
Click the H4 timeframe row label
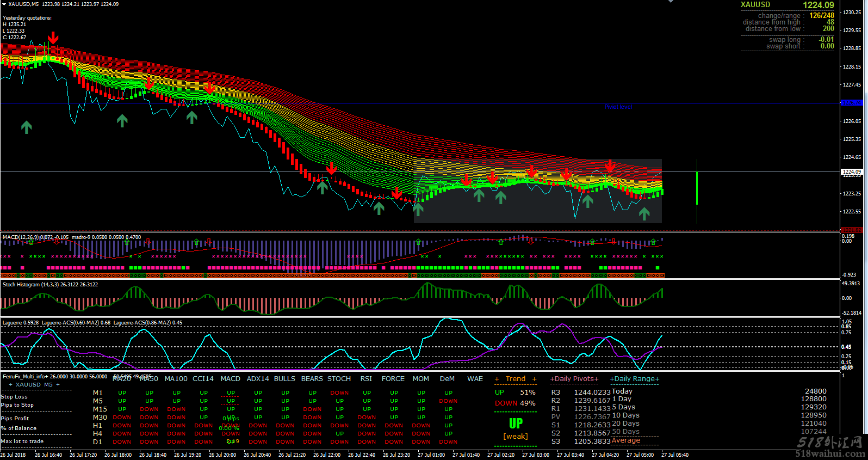point(97,434)
